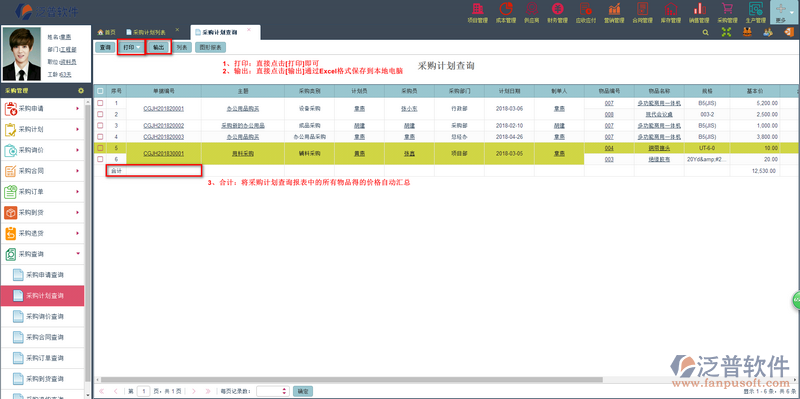Open the 采购管理 shopping cart icon
Image resolution: width=800 pixels, height=399 pixels.
tap(727, 12)
